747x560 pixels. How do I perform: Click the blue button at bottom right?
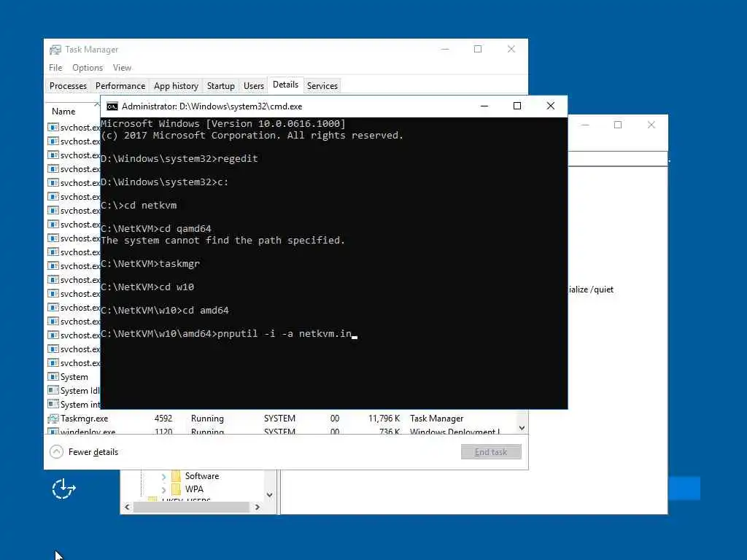pyautogui.click(x=684, y=489)
